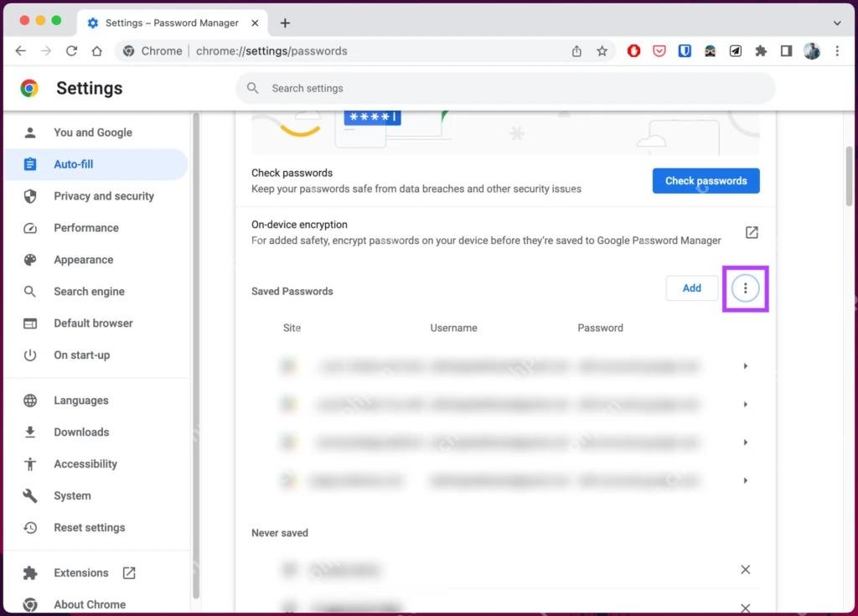Screen dimensions: 858x616
Task: Open Appearance settings
Action: (x=84, y=260)
